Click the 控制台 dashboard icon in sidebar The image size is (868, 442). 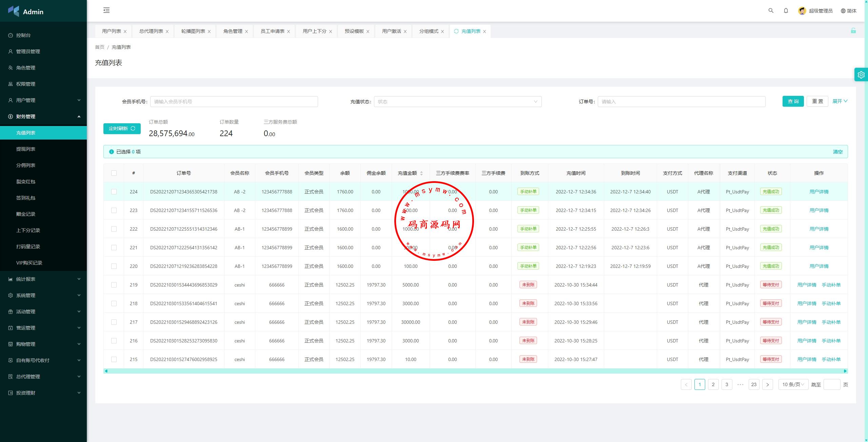tap(11, 35)
